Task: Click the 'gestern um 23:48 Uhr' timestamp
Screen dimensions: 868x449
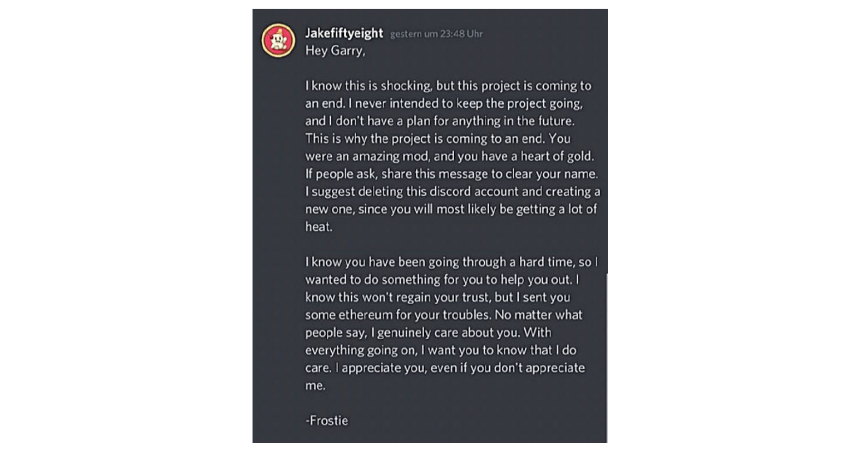Action: coord(436,34)
